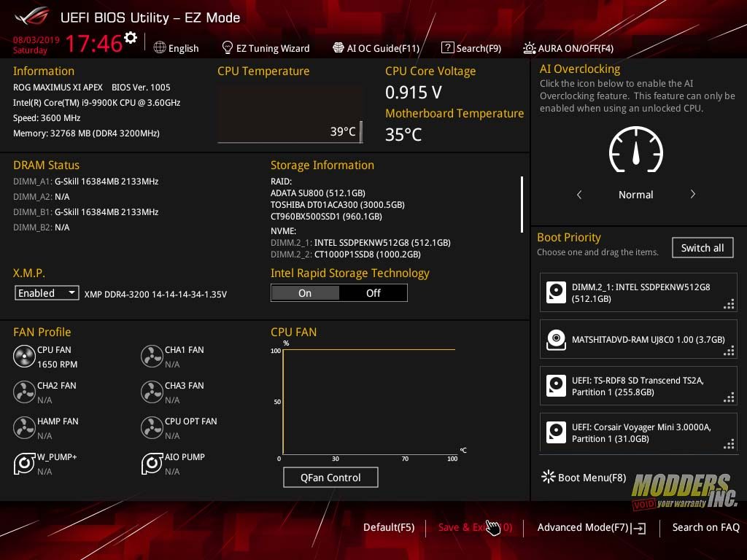Click the Search question-mark icon
This screenshot has width=747, height=560.
pos(447,47)
